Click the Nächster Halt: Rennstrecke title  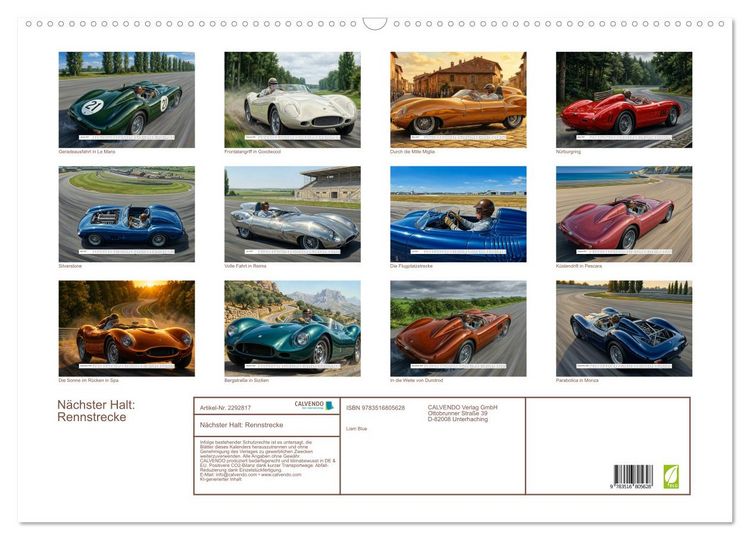pyautogui.click(x=96, y=410)
